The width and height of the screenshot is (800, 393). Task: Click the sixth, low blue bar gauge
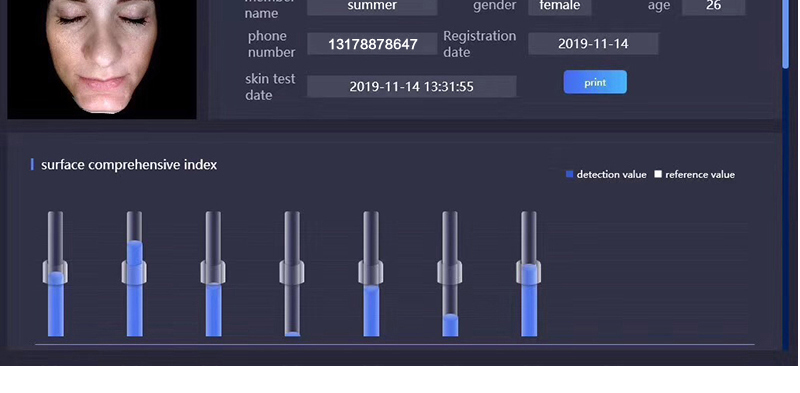[450, 274]
